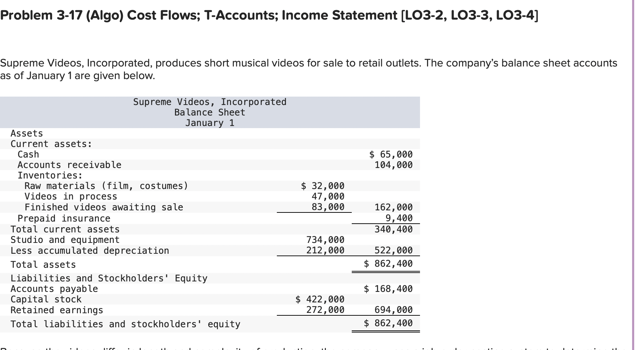Select the Supreme Videos, Incorporated heading
644x350 pixels.
pyautogui.click(x=209, y=102)
